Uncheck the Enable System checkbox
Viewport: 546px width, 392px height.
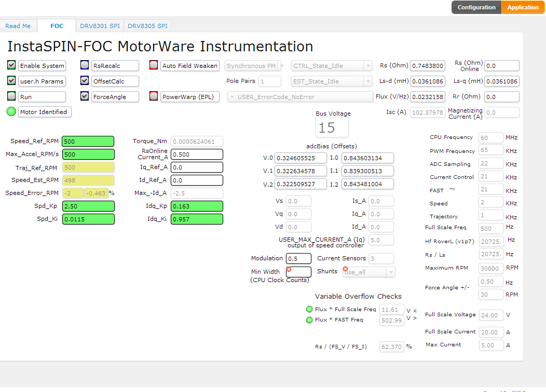click(x=11, y=65)
